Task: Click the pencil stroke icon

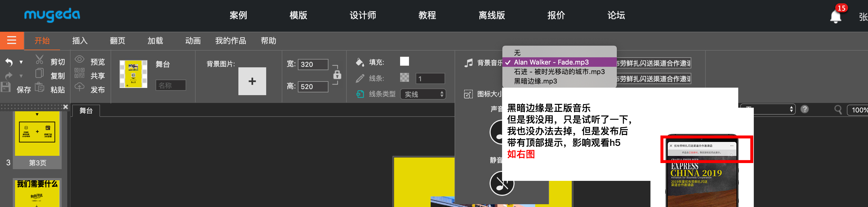Action: pyautogui.click(x=360, y=78)
